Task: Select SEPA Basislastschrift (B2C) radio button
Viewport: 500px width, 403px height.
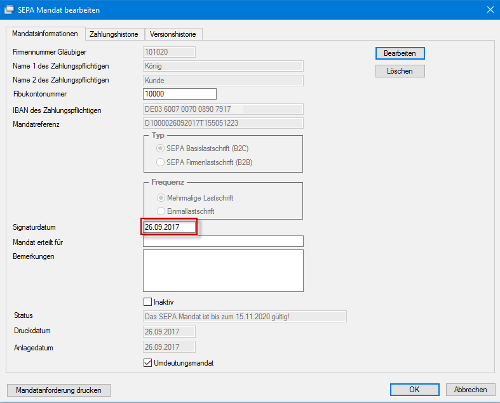Action: click(160, 148)
